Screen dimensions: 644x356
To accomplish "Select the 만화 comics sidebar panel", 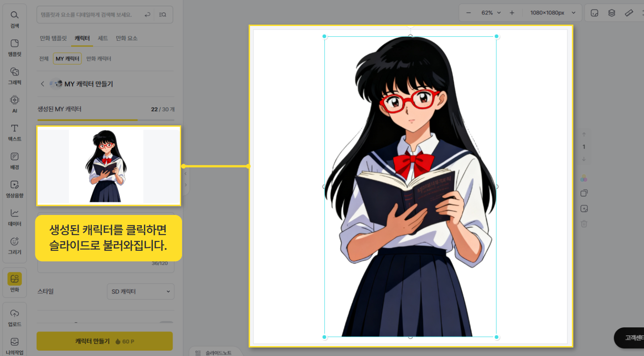I will tap(14, 283).
